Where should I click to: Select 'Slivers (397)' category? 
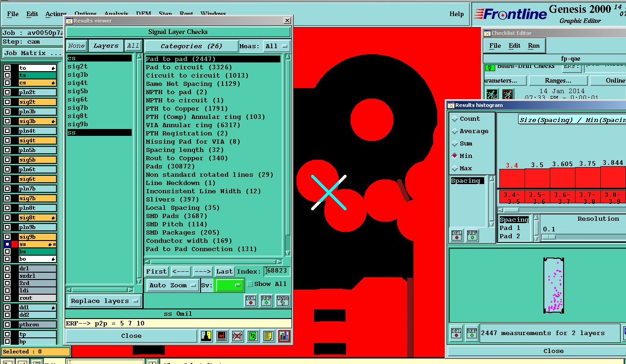pyautogui.click(x=213, y=199)
